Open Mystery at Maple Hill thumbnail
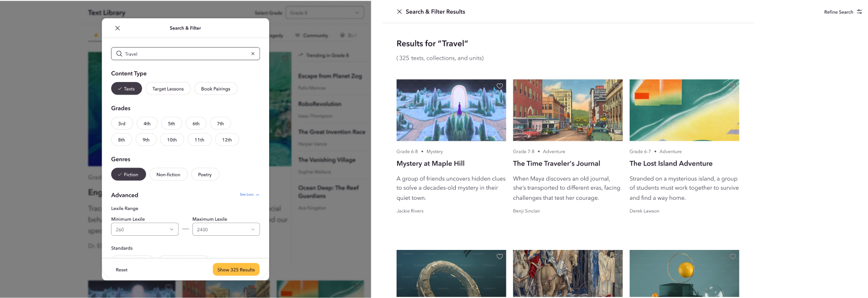Screen dimensions: 868x298 (x=451, y=110)
